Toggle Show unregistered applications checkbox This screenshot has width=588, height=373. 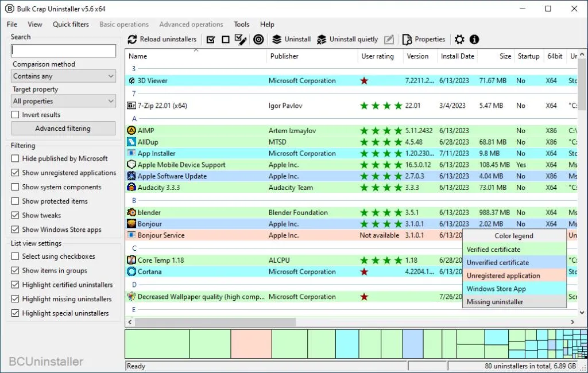[x=15, y=173]
